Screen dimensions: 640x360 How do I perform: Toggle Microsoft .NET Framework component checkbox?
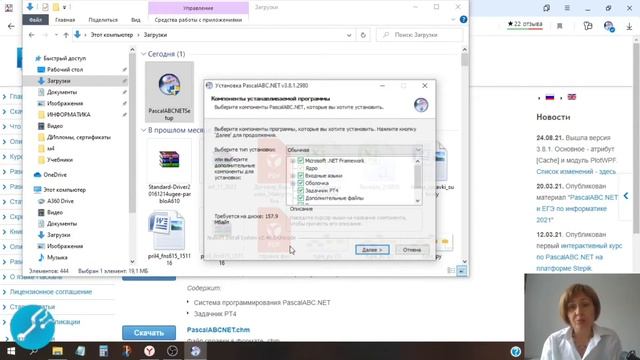click(301, 161)
